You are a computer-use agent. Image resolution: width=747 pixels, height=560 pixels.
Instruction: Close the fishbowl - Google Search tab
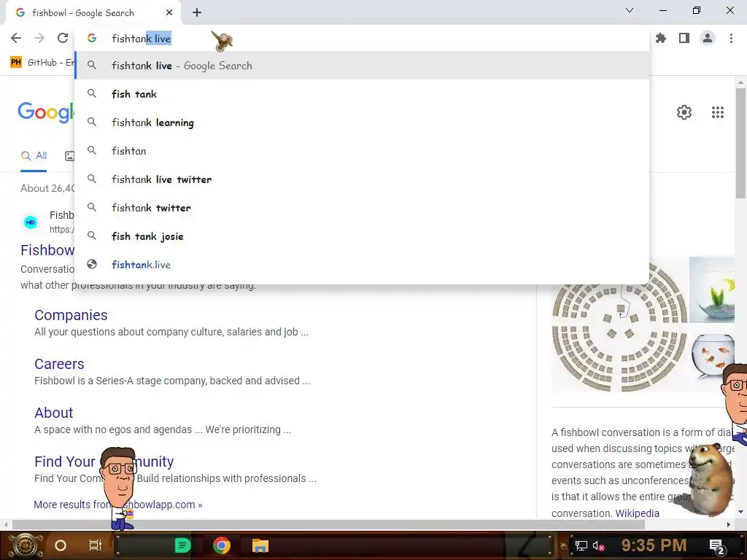pos(169,13)
